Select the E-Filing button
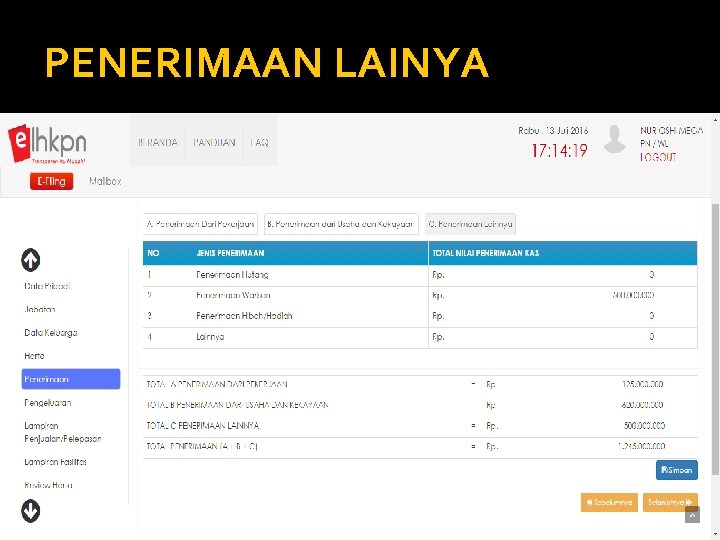Image resolution: width=720 pixels, height=540 pixels. 51,181
